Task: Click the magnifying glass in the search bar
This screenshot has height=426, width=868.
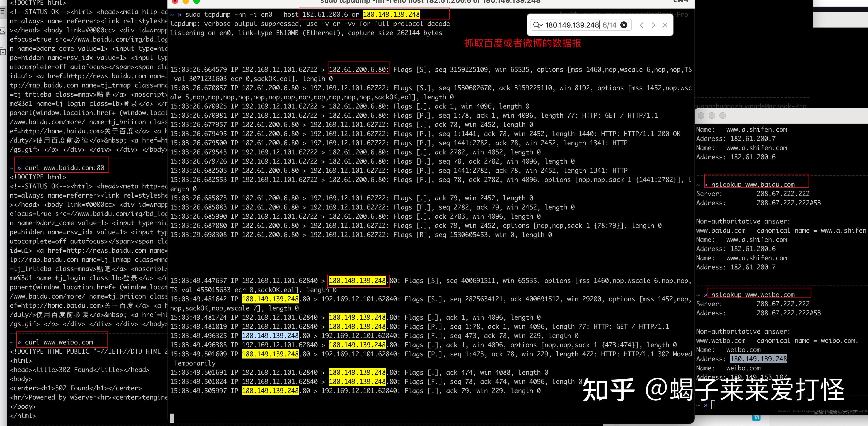Action: (536, 25)
